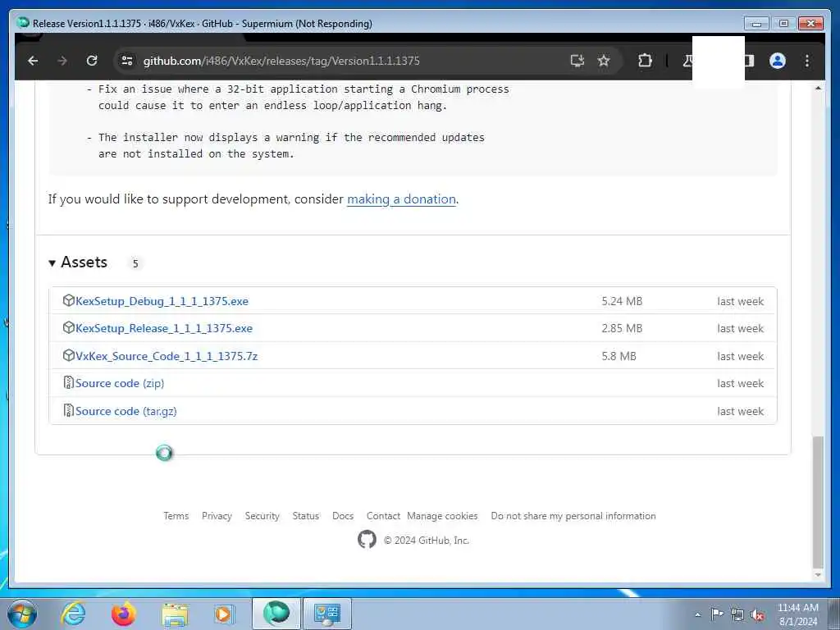Screen dimensions: 840x630
Task: Open Windows Explorer from taskbar
Action: 175,614
